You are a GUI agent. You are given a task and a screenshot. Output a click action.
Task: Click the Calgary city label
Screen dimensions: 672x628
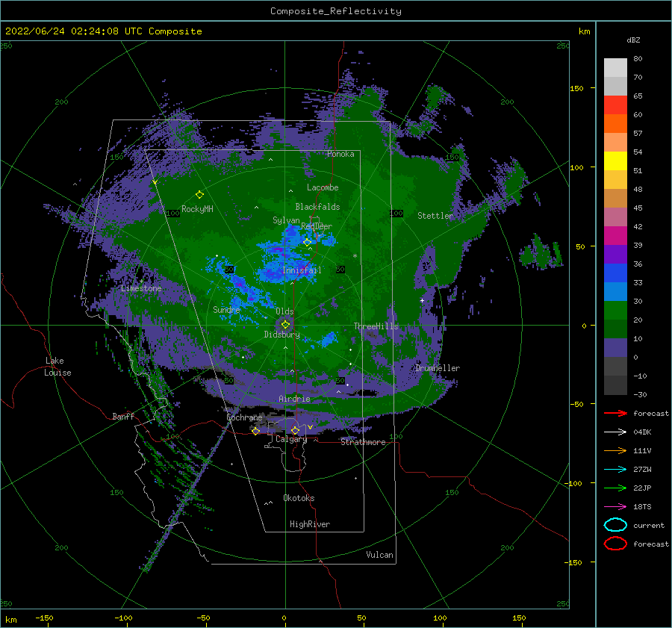[x=291, y=439]
